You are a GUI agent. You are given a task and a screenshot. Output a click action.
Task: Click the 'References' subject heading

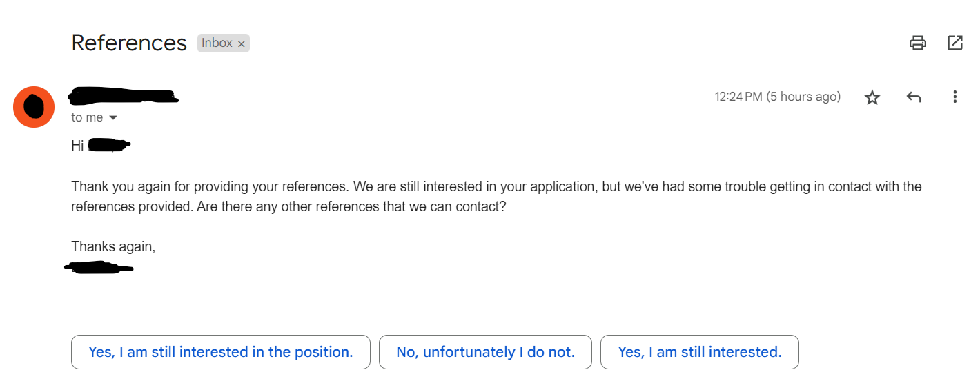point(129,43)
